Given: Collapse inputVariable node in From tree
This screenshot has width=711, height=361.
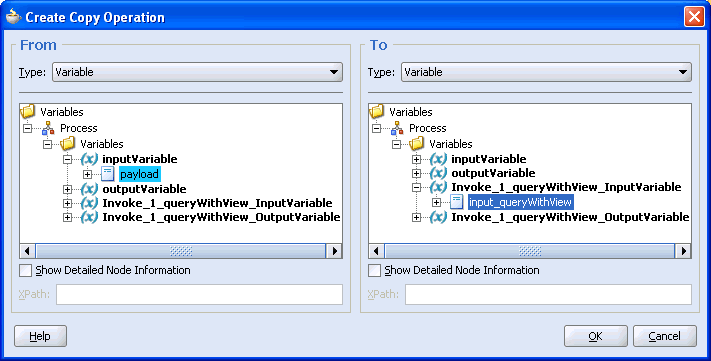Looking at the screenshot, I should pos(67,159).
